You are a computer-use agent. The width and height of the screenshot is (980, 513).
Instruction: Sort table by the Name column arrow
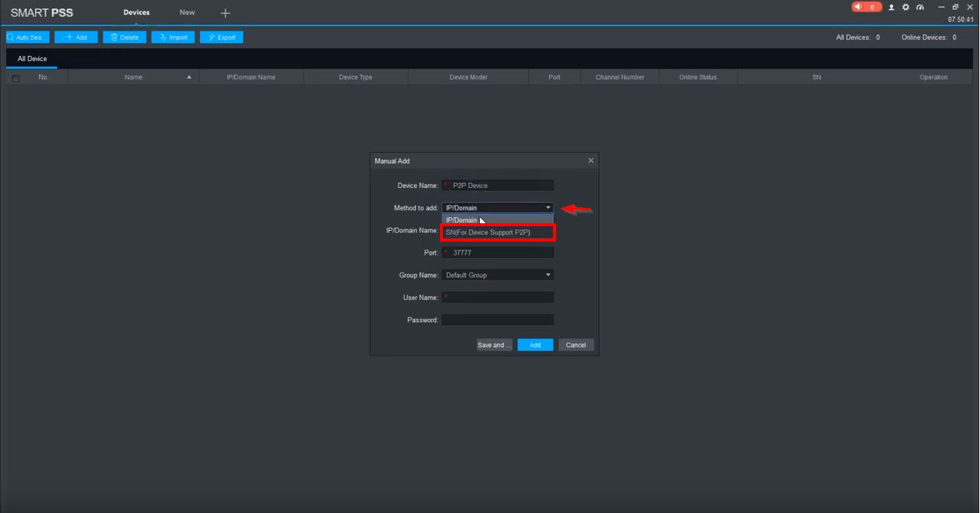click(189, 77)
